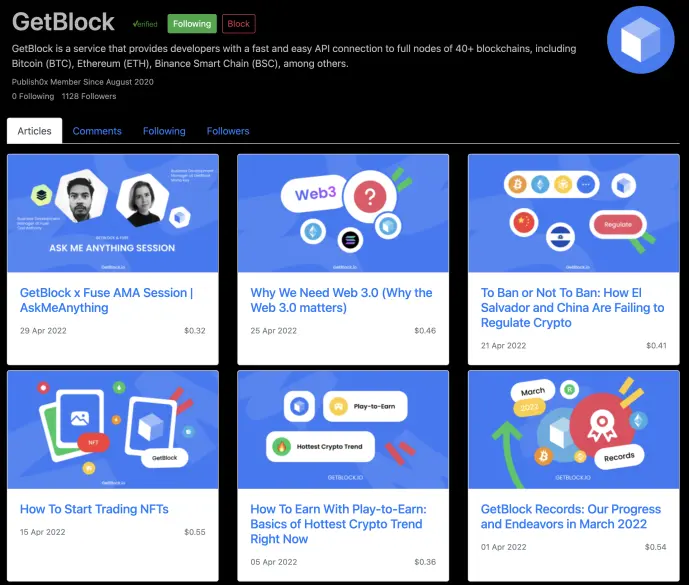This screenshot has height=585, width=689.
Task: Click the GetBlock profile name heading
Action: tap(63, 22)
